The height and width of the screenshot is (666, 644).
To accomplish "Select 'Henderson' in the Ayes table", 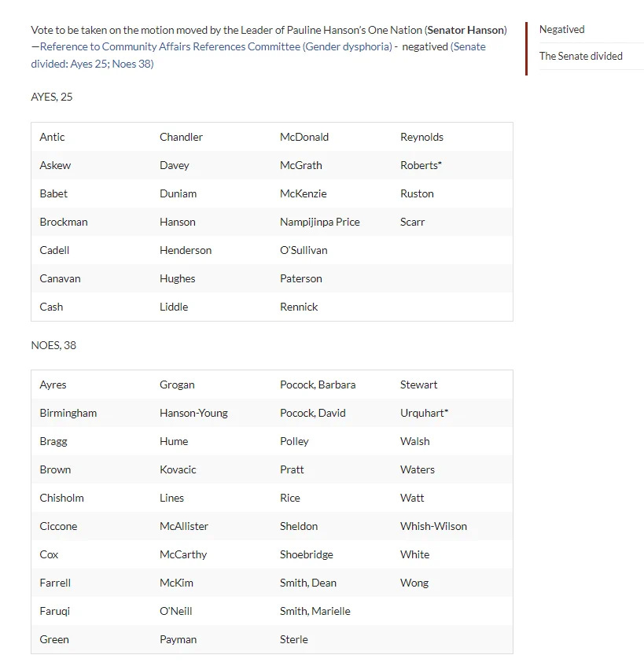I will coord(186,250).
